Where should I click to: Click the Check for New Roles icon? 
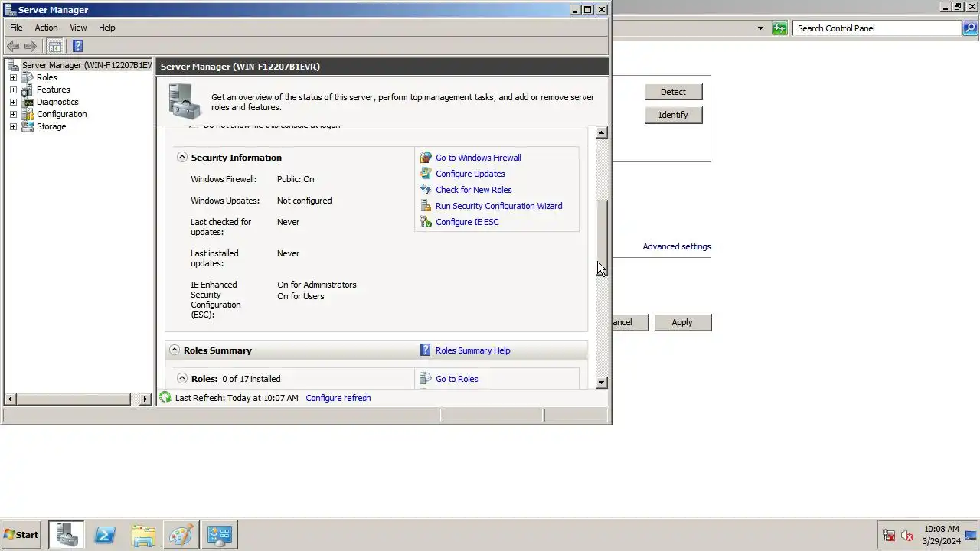pyautogui.click(x=426, y=190)
